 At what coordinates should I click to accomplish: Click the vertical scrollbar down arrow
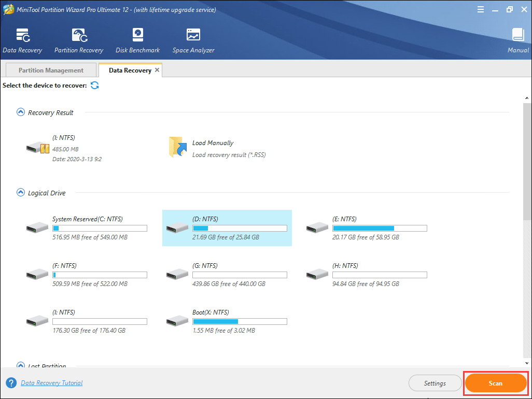pyautogui.click(x=527, y=364)
